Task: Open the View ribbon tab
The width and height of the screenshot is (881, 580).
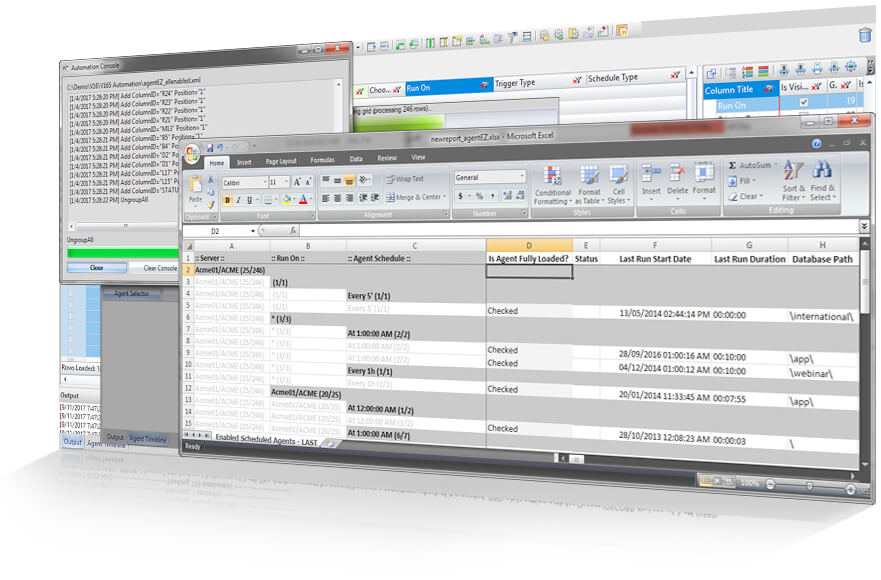Action: point(419,157)
